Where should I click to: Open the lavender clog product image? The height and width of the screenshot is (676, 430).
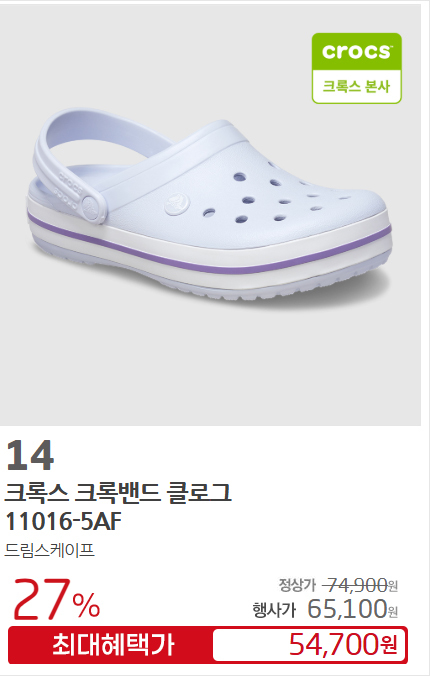pyautogui.click(x=210, y=215)
